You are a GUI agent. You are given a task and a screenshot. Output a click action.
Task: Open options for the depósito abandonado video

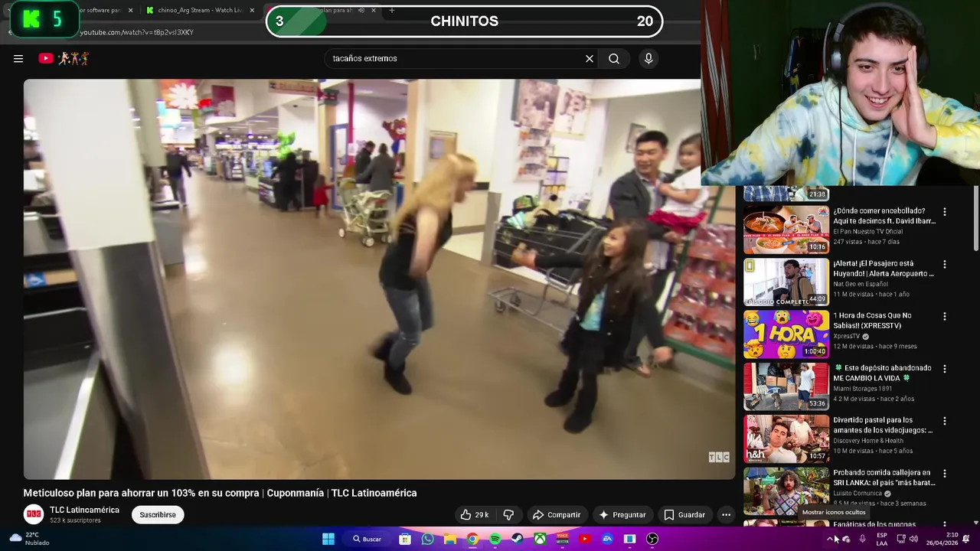tap(945, 369)
